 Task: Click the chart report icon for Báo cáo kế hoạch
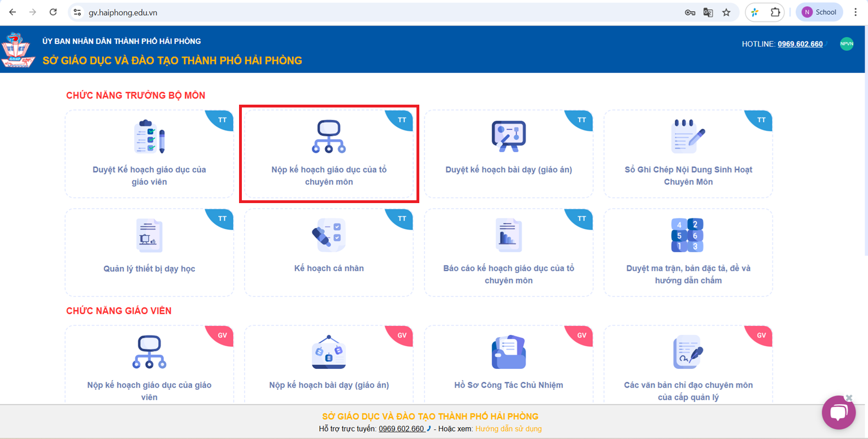[x=509, y=235]
